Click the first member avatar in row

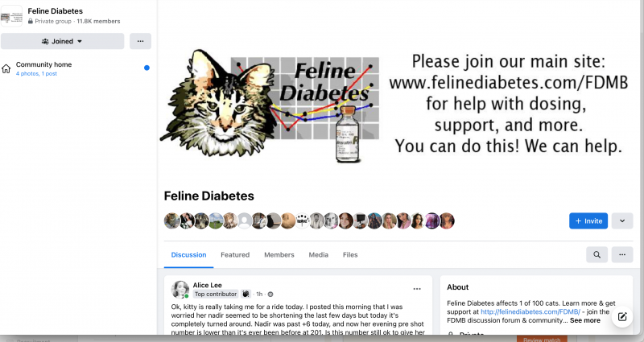[x=171, y=220]
